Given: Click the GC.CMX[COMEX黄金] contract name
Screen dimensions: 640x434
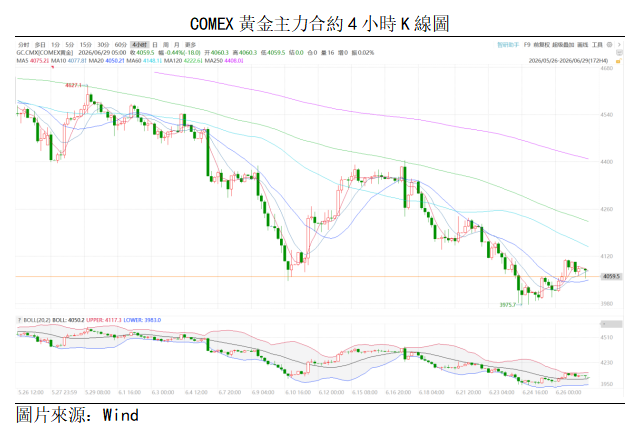Looking at the screenshot, I should pos(45,53).
